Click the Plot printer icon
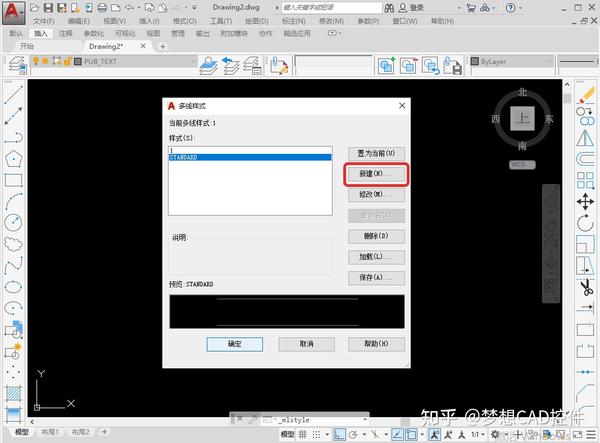This screenshot has width=600, height=443. (102, 8)
